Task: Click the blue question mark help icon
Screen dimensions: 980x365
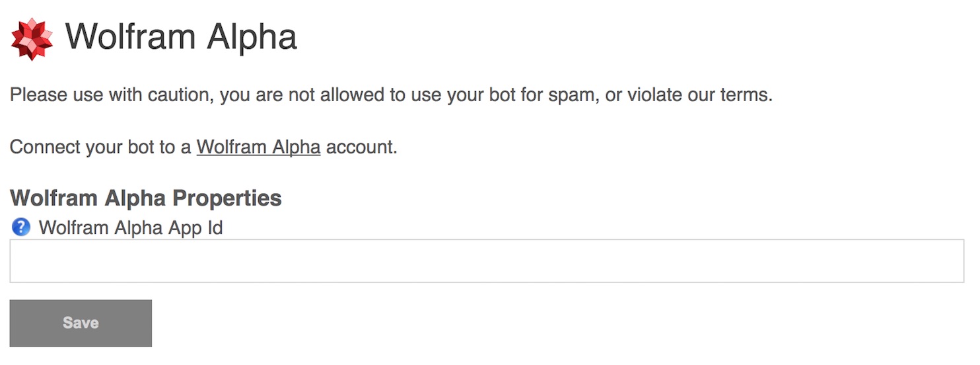Action: (21, 228)
